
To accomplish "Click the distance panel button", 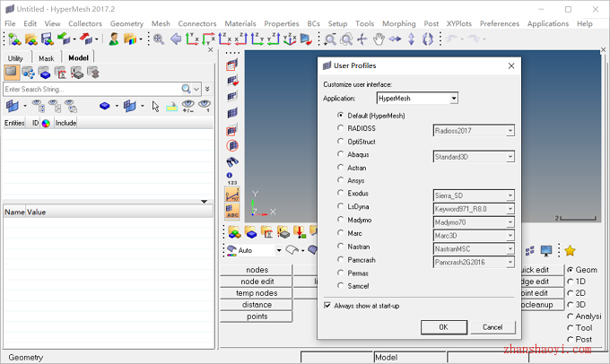I will pos(257,305).
